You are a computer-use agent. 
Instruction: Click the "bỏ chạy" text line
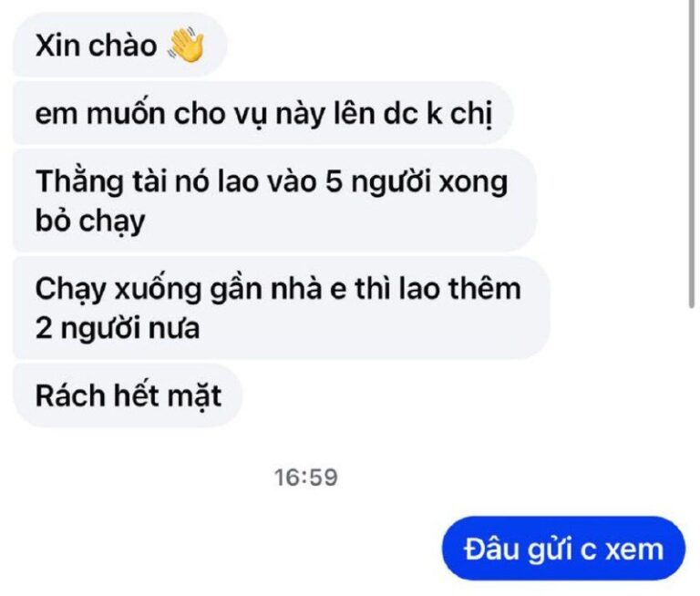tap(90, 221)
